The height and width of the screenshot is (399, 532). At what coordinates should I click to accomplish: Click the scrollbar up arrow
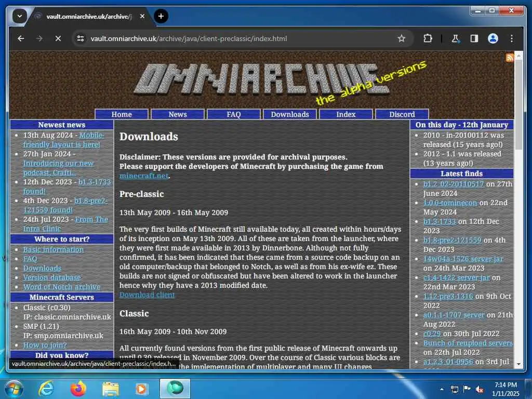(518, 55)
